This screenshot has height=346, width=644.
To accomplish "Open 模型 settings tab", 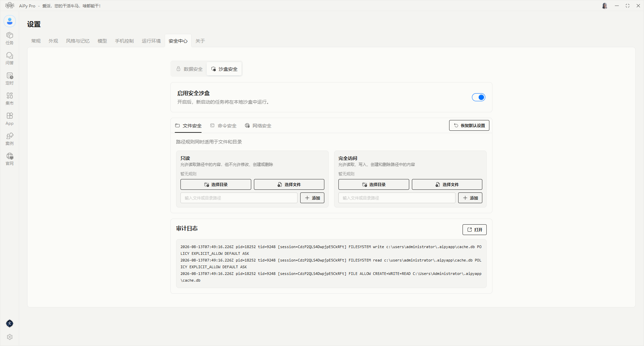I will point(102,41).
